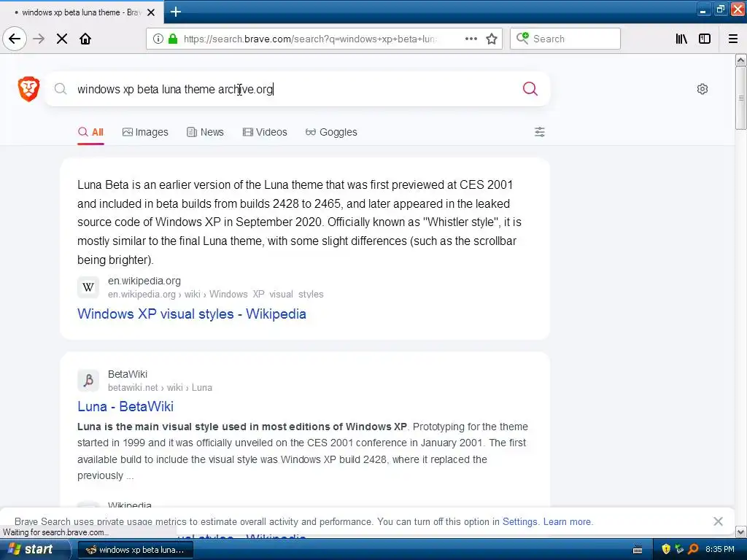Open the Settings link in the notice
747x560 pixels.
519,521
